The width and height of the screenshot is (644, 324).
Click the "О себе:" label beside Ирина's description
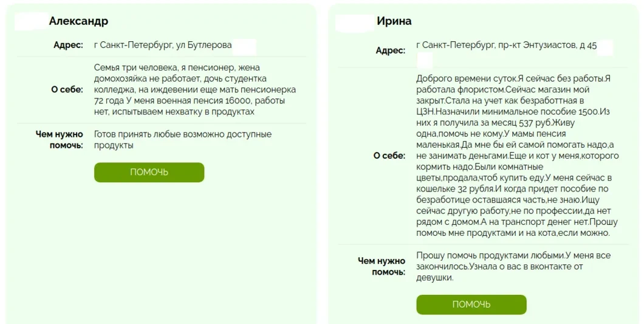(x=389, y=156)
